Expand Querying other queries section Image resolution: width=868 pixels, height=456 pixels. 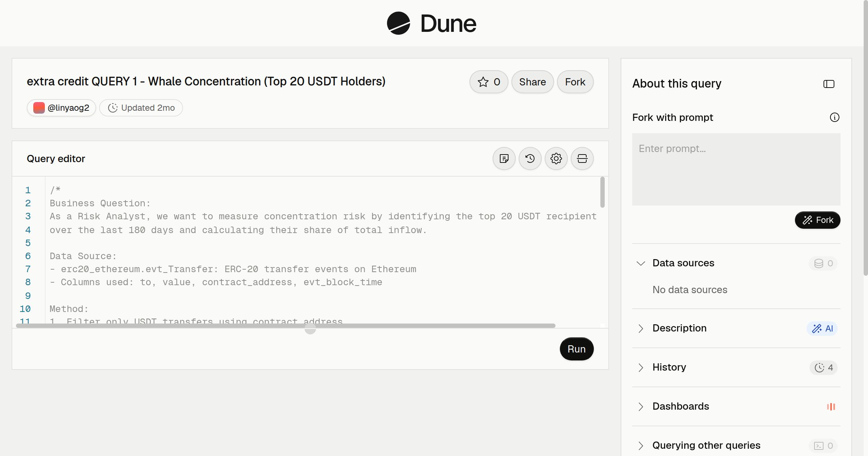click(x=641, y=446)
